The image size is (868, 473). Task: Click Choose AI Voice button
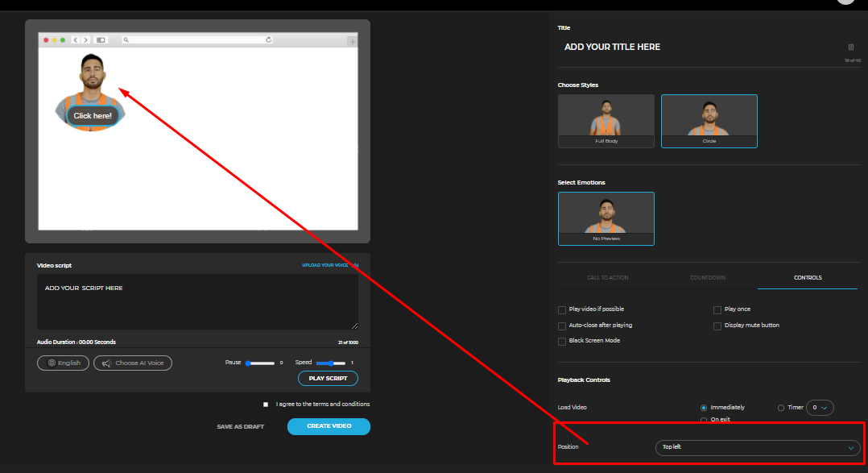pyautogui.click(x=133, y=363)
